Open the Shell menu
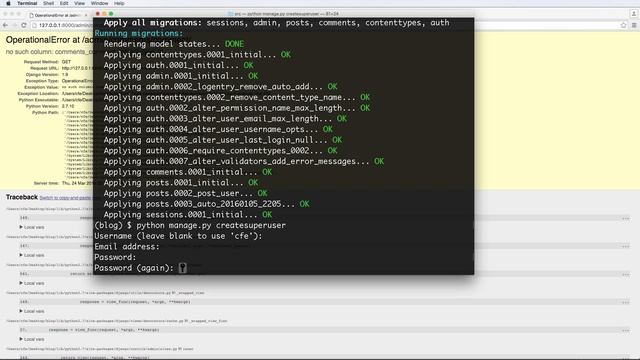The width and height of the screenshot is (640, 360). coord(49,3)
